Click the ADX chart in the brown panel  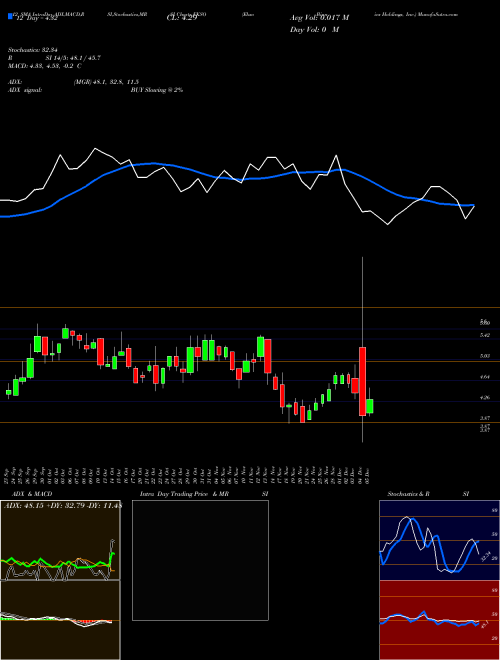[x=60, y=540]
